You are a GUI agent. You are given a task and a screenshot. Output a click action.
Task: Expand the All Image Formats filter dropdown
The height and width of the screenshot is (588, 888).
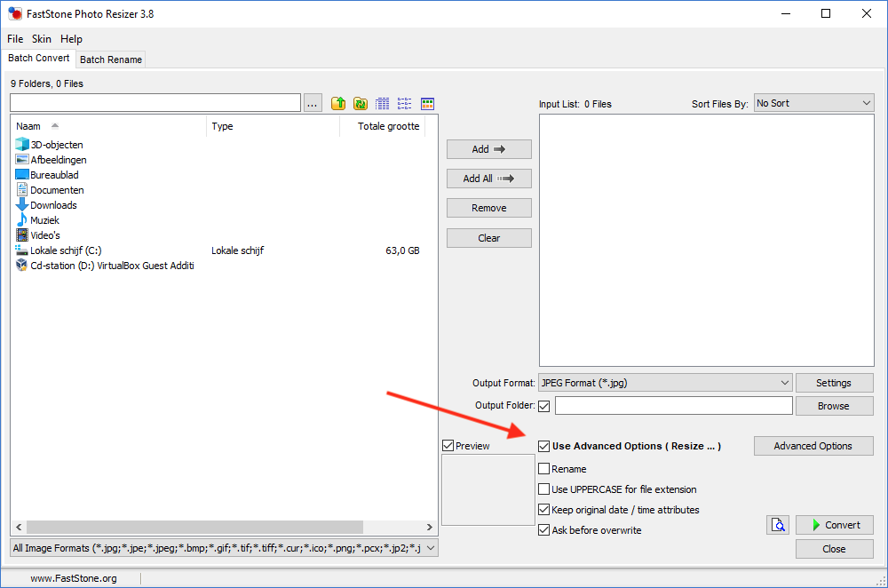[x=224, y=548]
